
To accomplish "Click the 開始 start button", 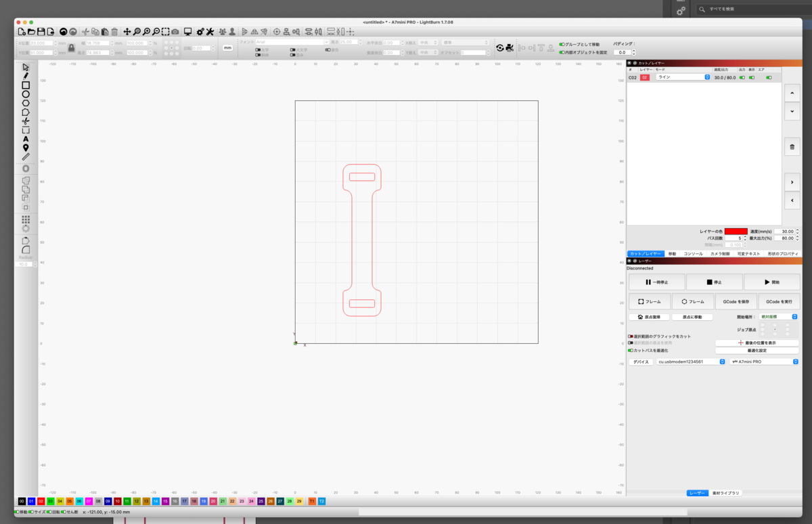I will tap(771, 282).
